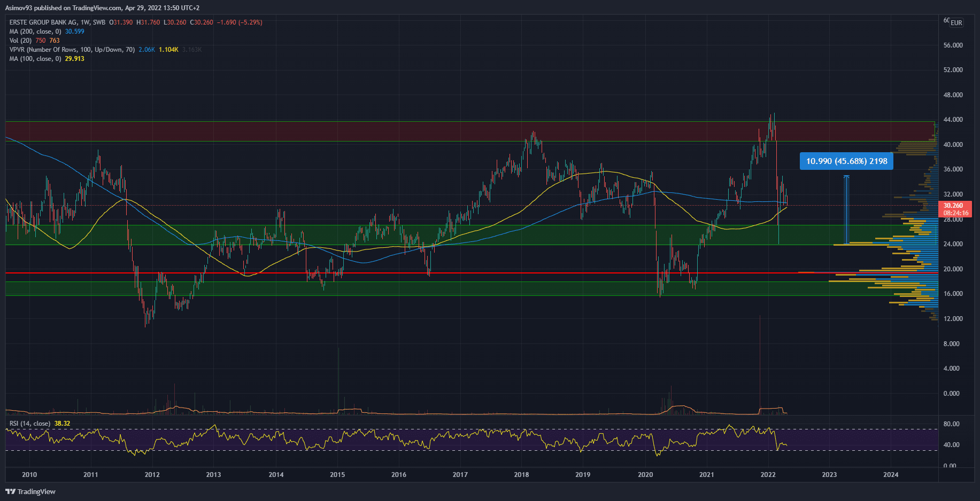Click the 2022 label on time axis
Viewport: 980px width, 501px height.
tap(768, 475)
